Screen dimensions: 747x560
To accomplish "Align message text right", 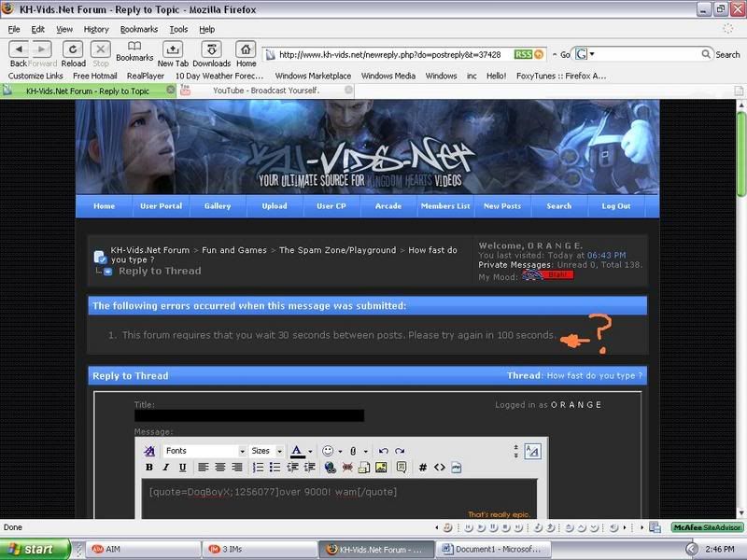I will click(237, 468).
